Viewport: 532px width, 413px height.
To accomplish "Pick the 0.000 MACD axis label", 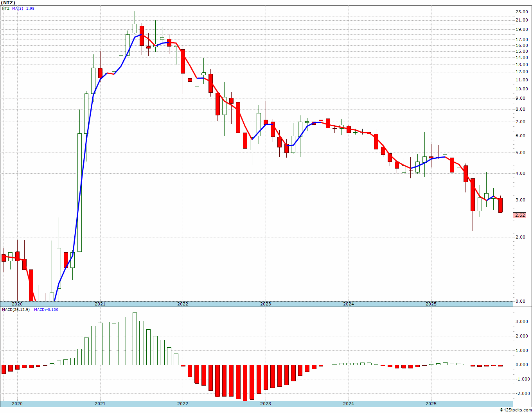I will [522, 365].
